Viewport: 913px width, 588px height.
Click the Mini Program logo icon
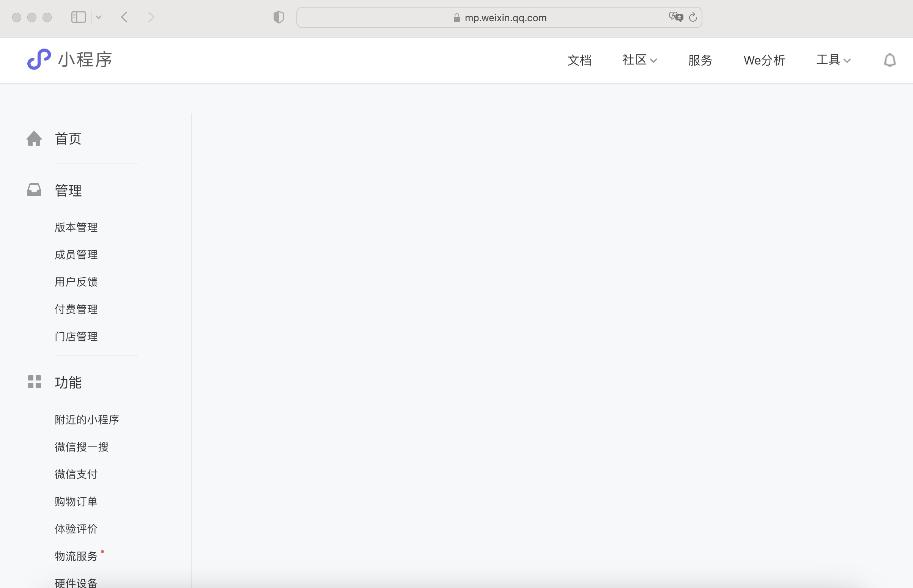tap(39, 59)
